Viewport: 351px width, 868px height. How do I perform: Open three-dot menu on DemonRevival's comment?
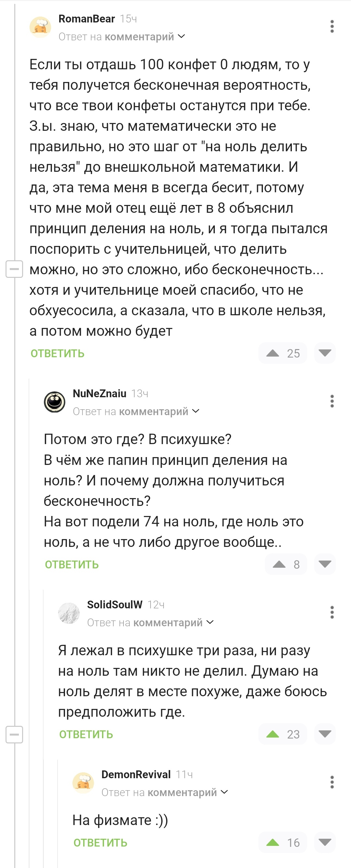[332, 782]
